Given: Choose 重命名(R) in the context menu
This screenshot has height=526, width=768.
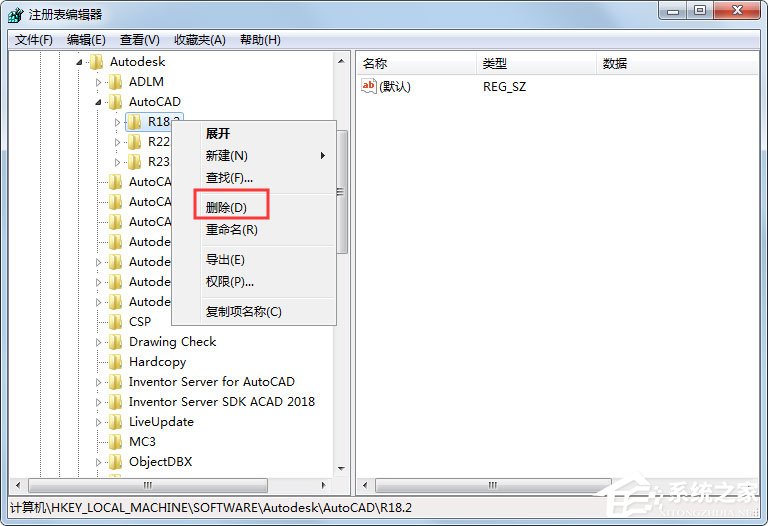Looking at the screenshot, I should point(254,230).
